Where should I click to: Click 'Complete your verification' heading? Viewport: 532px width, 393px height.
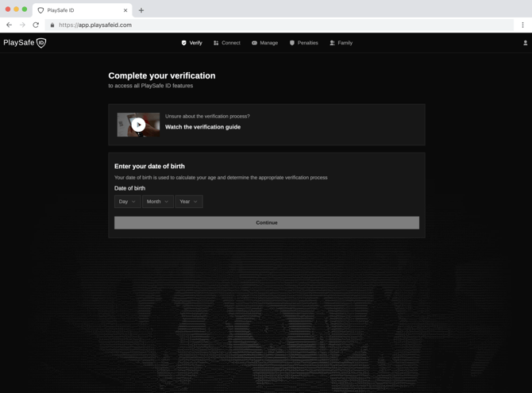[162, 75]
